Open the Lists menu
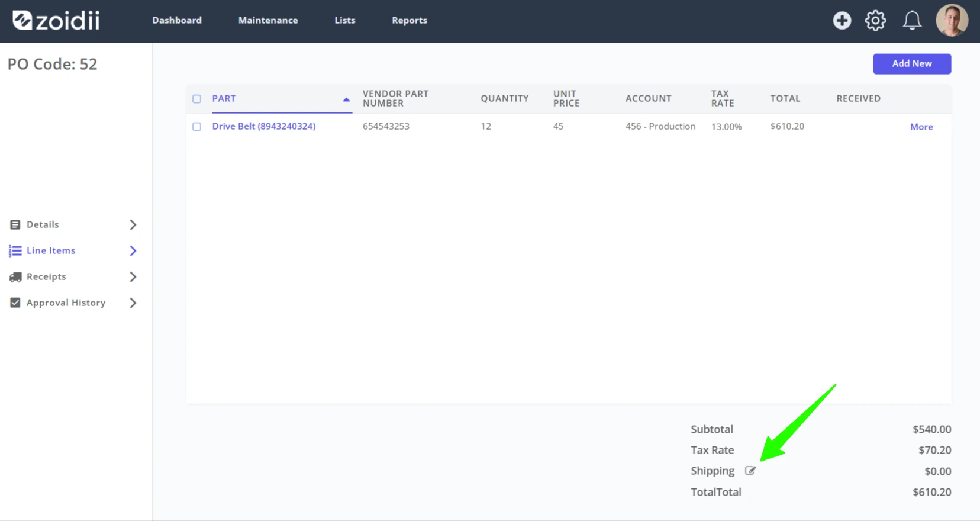The image size is (980, 521). point(345,20)
